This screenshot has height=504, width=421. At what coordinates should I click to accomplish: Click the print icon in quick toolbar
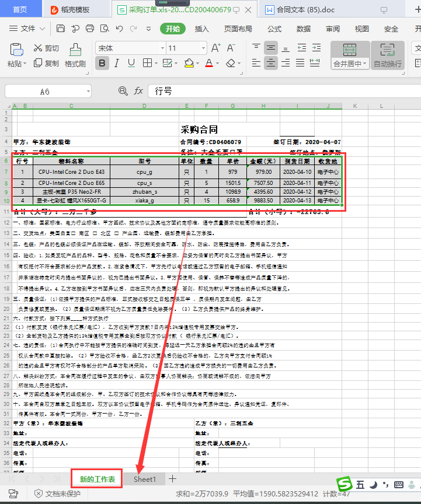tap(90, 29)
